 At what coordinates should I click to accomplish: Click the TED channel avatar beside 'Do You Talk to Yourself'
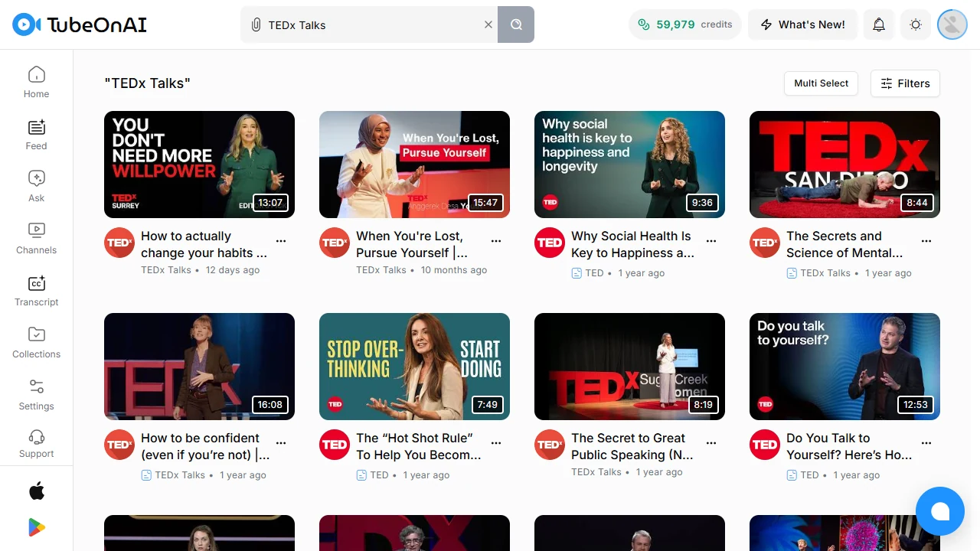tap(765, 445)
